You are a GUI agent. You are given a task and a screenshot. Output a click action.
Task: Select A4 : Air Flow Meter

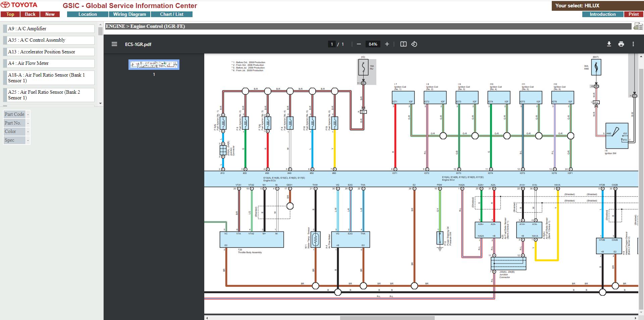[49, 63]
